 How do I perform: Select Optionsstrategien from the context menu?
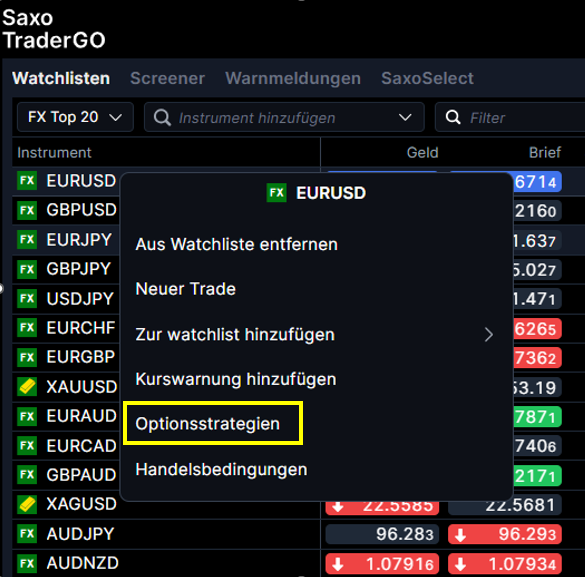(208, 424)
